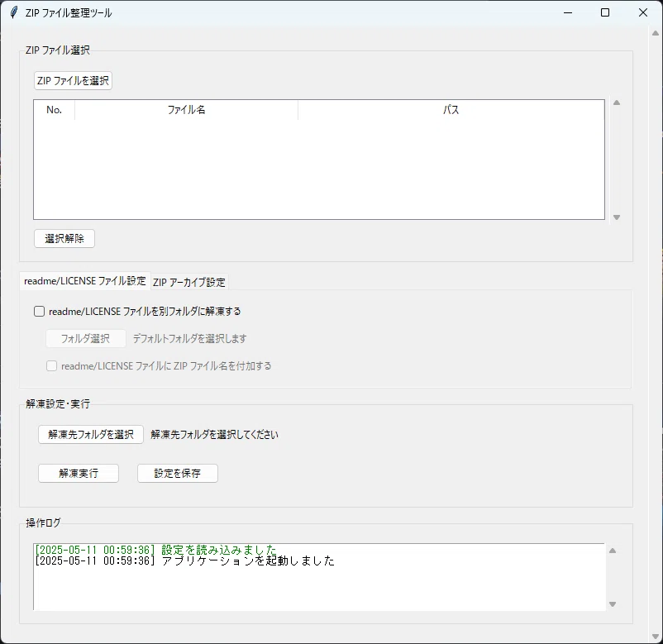Start extraction with 解凍実行 button
Image resolution: width=663 pixels, height=644 pixels.
click(79, 473)
